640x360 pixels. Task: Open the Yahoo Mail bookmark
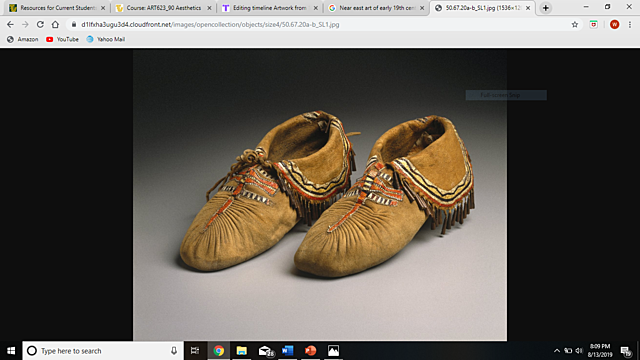[x=106, y=39]
